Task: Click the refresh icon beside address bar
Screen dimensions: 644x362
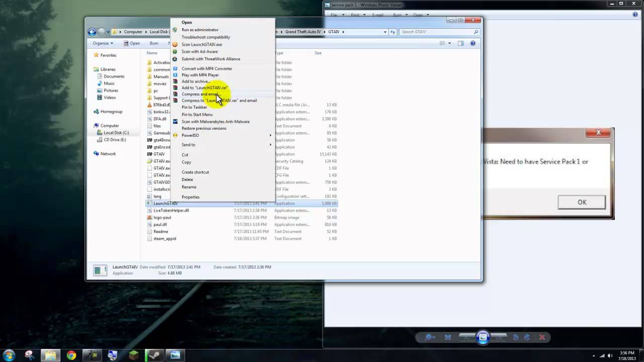Action: 392,32
